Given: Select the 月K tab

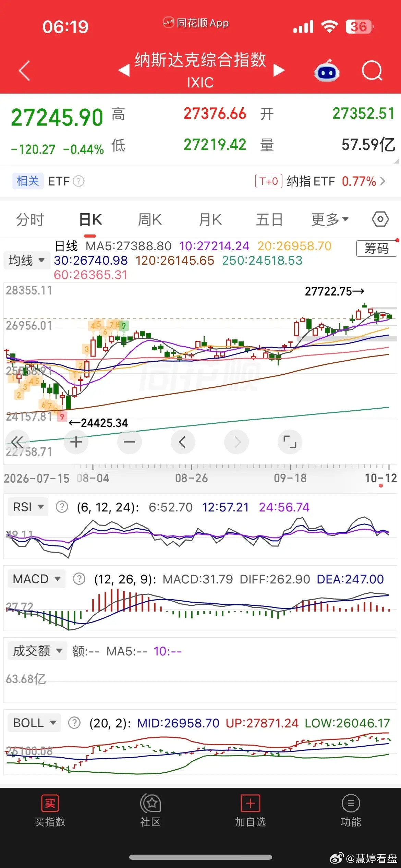Looking at the screenshot, I should click(210, 219).
